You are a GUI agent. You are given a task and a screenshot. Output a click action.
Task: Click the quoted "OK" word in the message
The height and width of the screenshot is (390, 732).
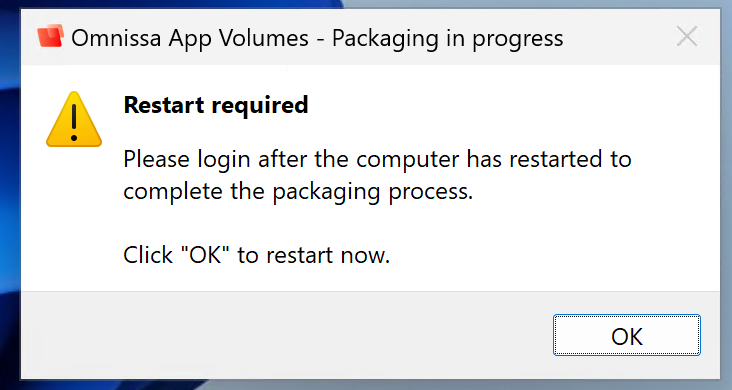coord(205,255)
